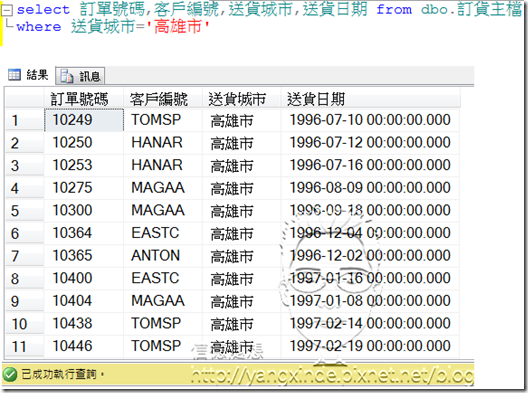Click cell with order number 10365
This screenshot has width=528, height=393.
[84, 255]
